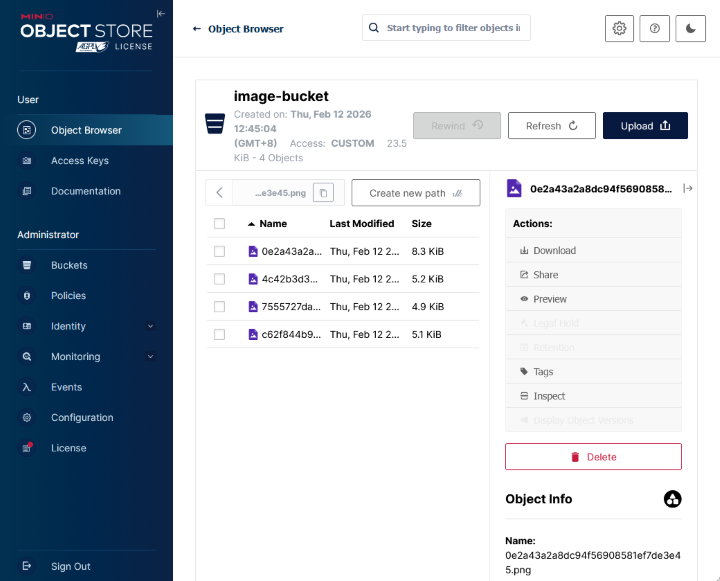Click the help question mark icon
Image resolution: width=720 pixels, height=581 pixels.
pos(654,29)
